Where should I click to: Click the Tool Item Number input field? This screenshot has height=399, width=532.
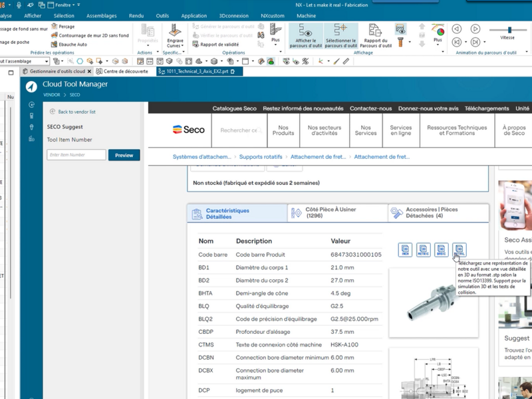pyautogui.click(x=76, y=155)
